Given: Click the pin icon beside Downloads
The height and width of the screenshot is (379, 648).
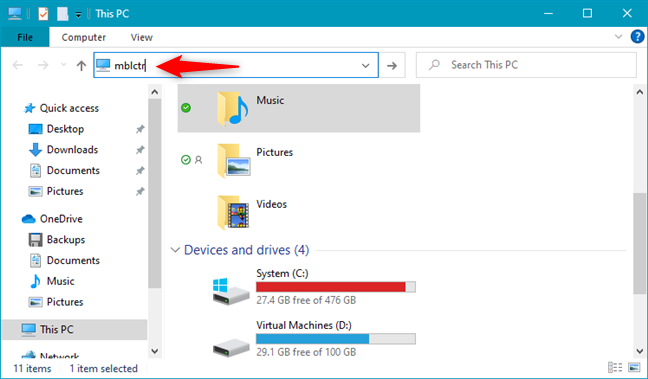Looking at the screenshot, I should 140,150.
